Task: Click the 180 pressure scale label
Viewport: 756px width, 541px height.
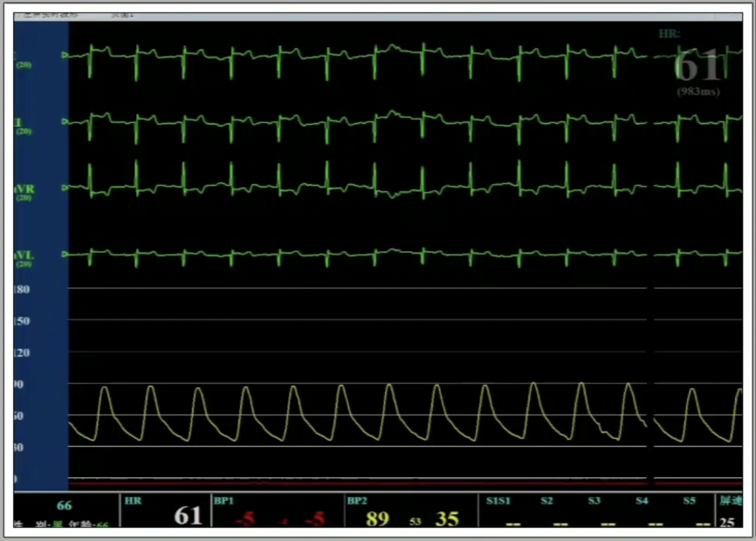Action: [x=23, y=289]
